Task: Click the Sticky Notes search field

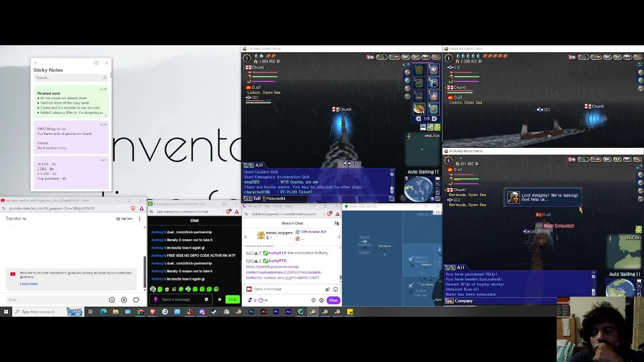Action: [x=71, y=77]
